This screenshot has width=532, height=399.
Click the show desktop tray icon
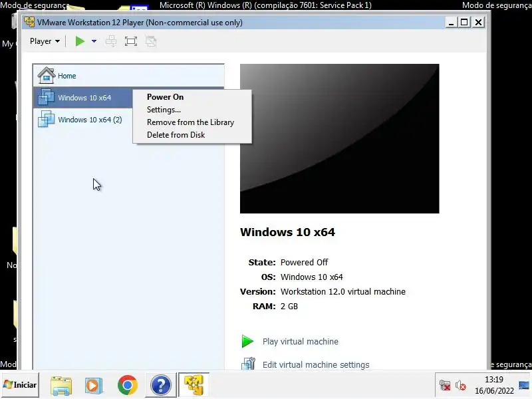524,385
